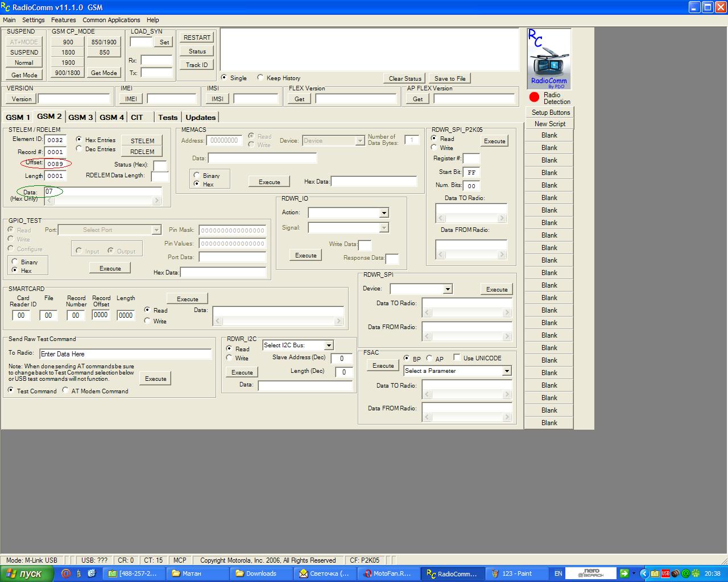Click the red USB tray icon

tap(665, 573)
